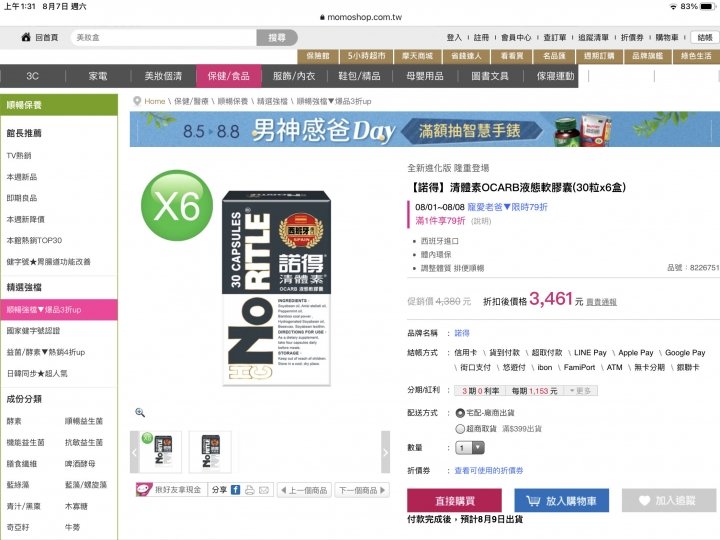
Task: Expand 更多 installment options
Action: (x=580, y=391)
